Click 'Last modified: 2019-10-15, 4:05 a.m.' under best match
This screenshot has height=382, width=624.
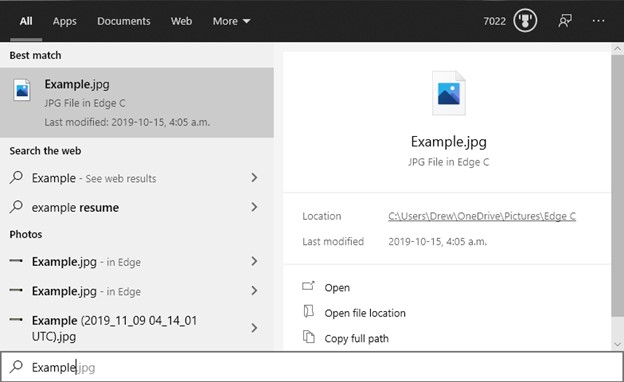pyautogui.click(x=127, y=122)
